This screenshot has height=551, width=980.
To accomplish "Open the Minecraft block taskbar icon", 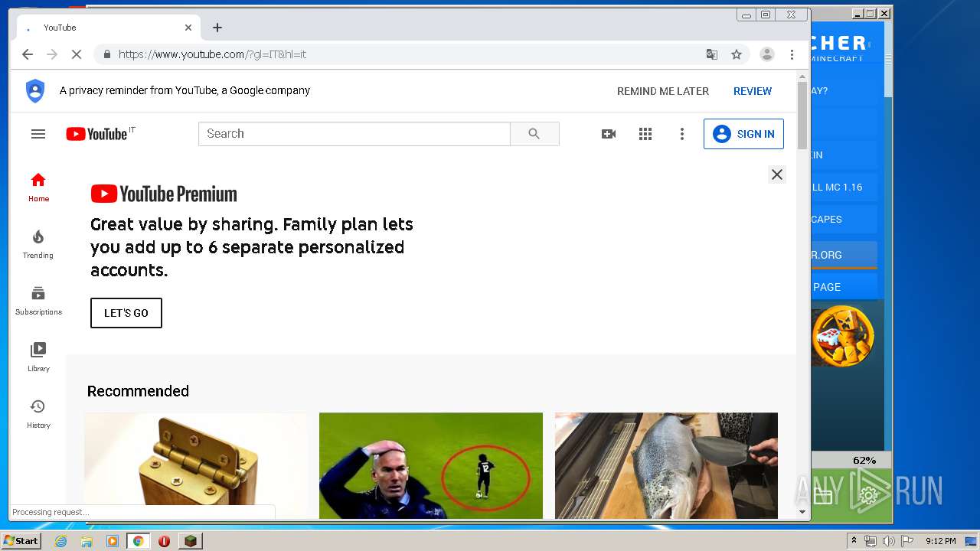I will (x=190, y=541).
